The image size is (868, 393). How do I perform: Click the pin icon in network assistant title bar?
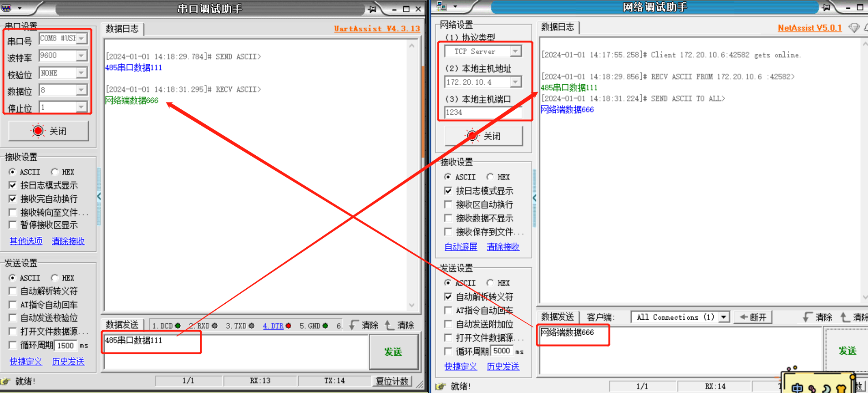click(826, 7)
